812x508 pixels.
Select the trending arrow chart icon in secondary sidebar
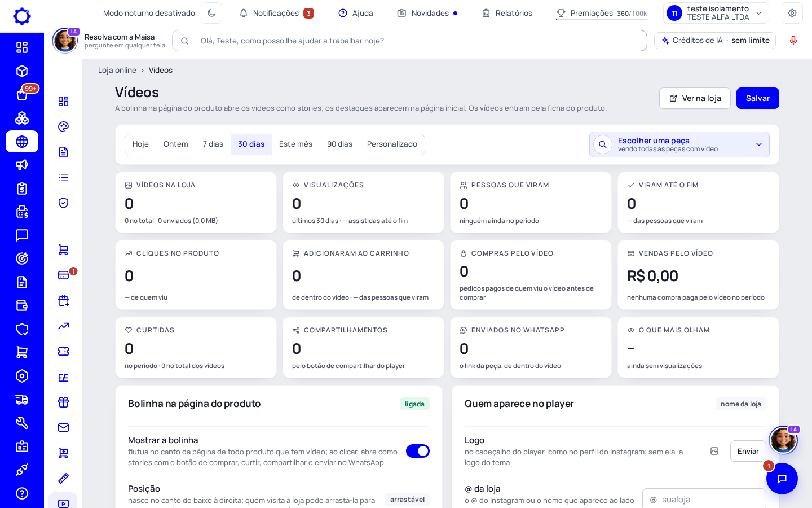click(64, 326)
